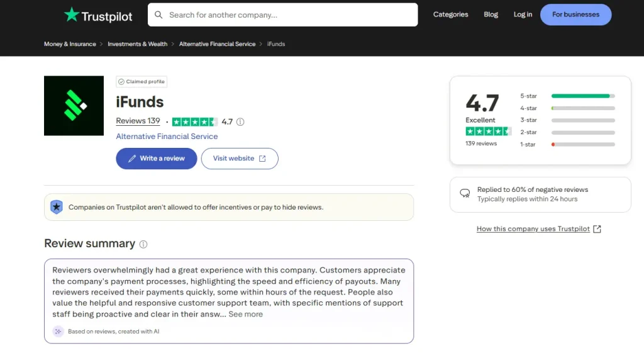Viewport: 644px width, 353px height.
Task: Filter by 4-star rating bar
Action: 583,108
